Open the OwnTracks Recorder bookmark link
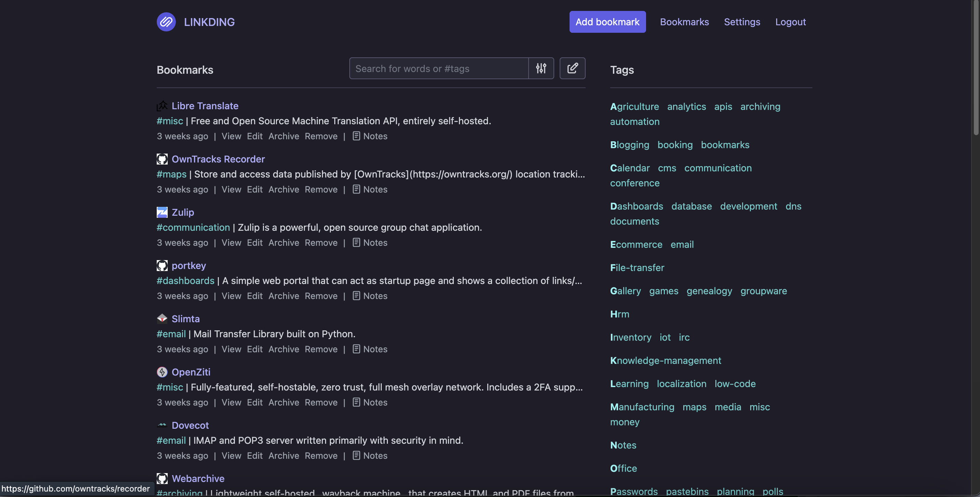 pyautogui.click(x=218, y=159)
